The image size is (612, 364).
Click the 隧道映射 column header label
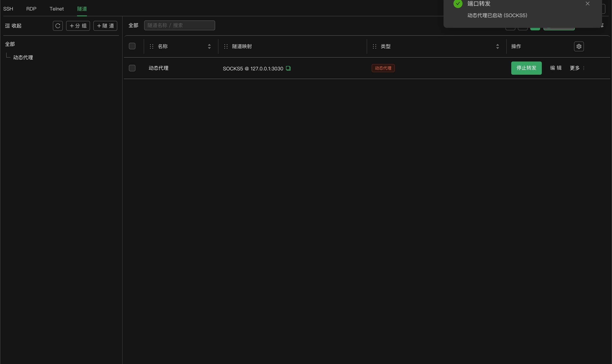tap(242, 46)
